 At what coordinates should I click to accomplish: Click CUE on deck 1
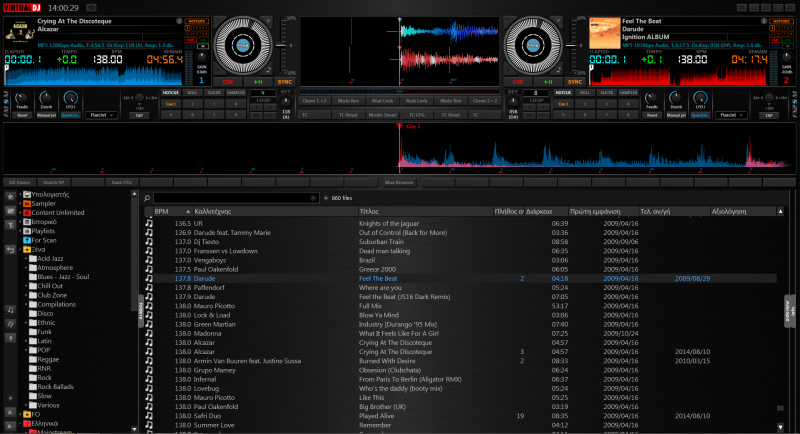pyautogui.click(x=228, y=82)
